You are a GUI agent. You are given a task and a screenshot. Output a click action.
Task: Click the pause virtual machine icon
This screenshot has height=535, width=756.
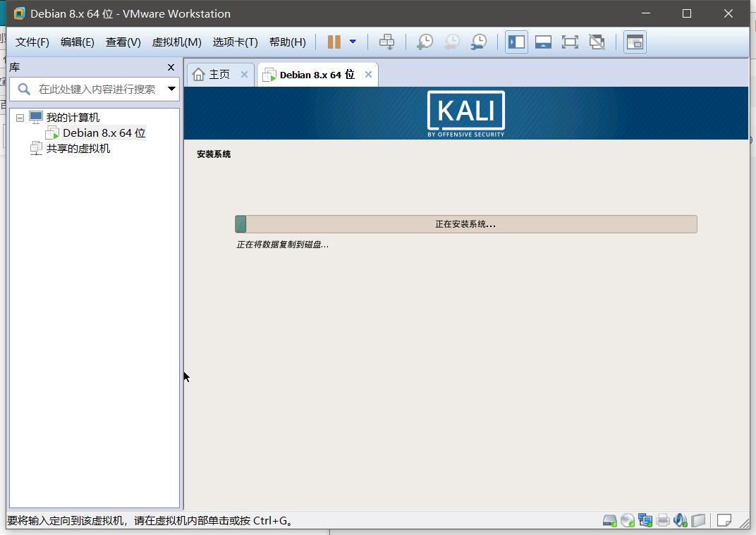tap(334, 42)
